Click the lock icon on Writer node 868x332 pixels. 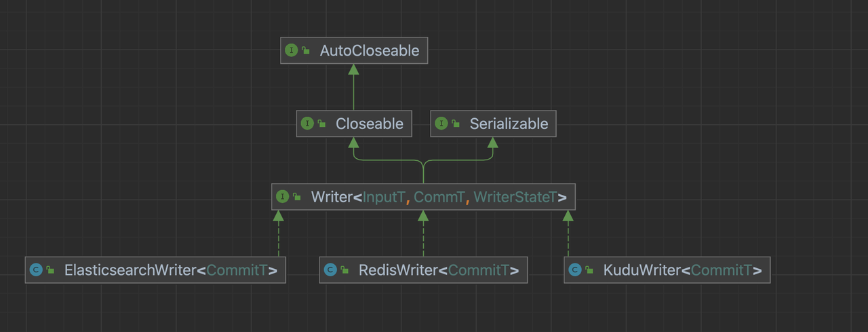[298, 197]
